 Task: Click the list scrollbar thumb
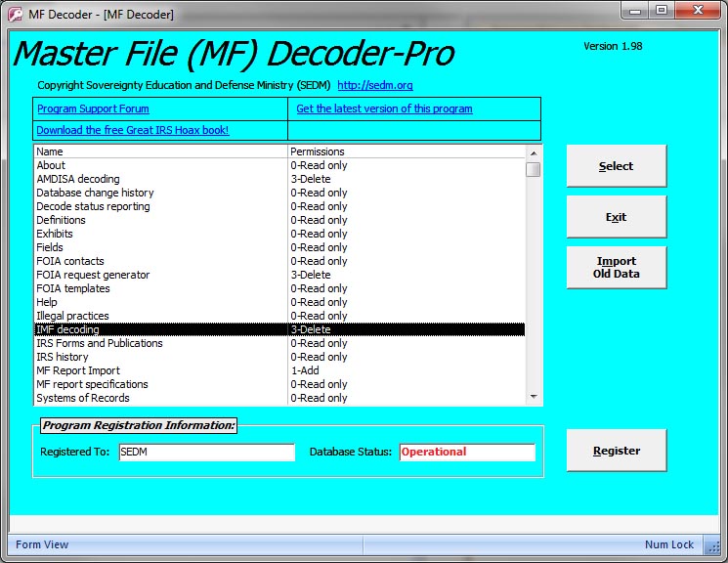click(534, 169)
